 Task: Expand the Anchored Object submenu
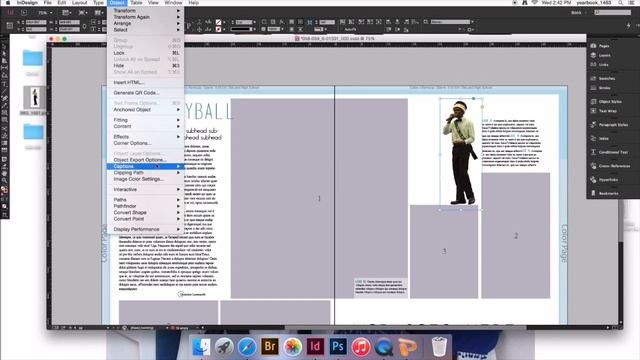[145, 110]
